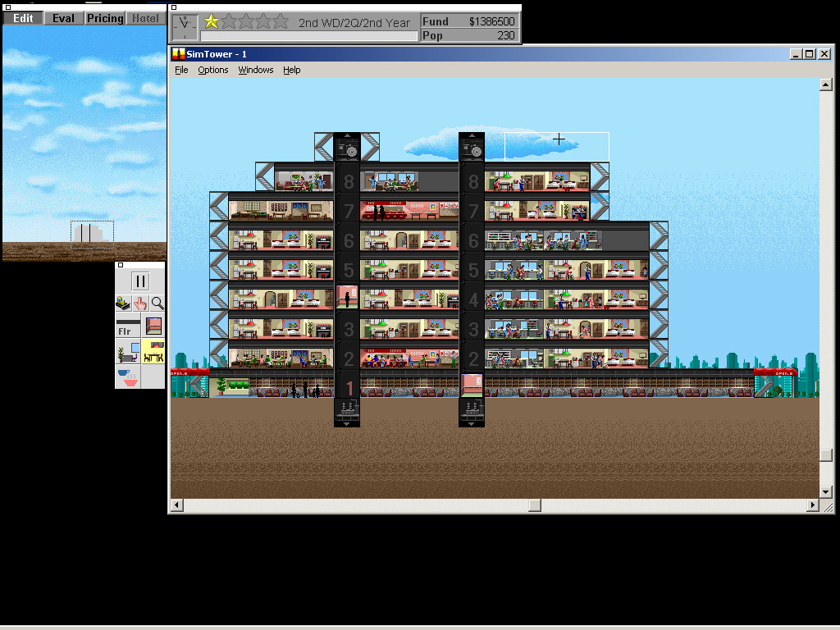Viewport: 840px width, 630px height.
Task: Click the clock icon in the status bar
Action: click(x=185, y=27)
